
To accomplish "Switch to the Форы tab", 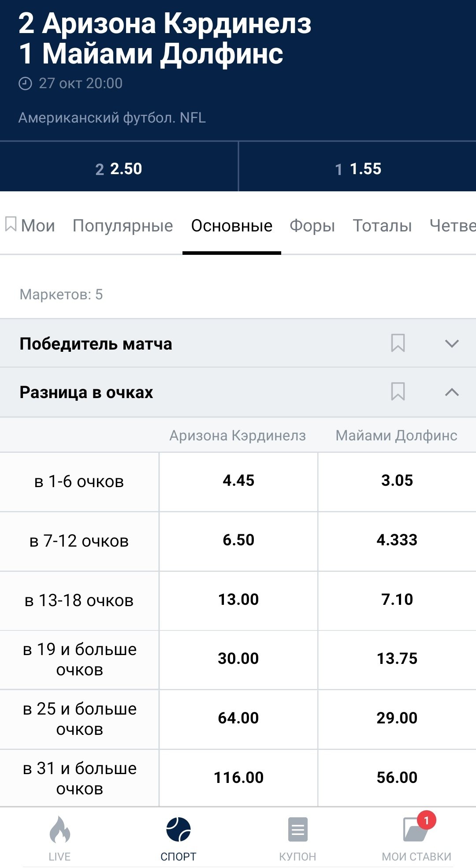I will [x=312, y=226].
